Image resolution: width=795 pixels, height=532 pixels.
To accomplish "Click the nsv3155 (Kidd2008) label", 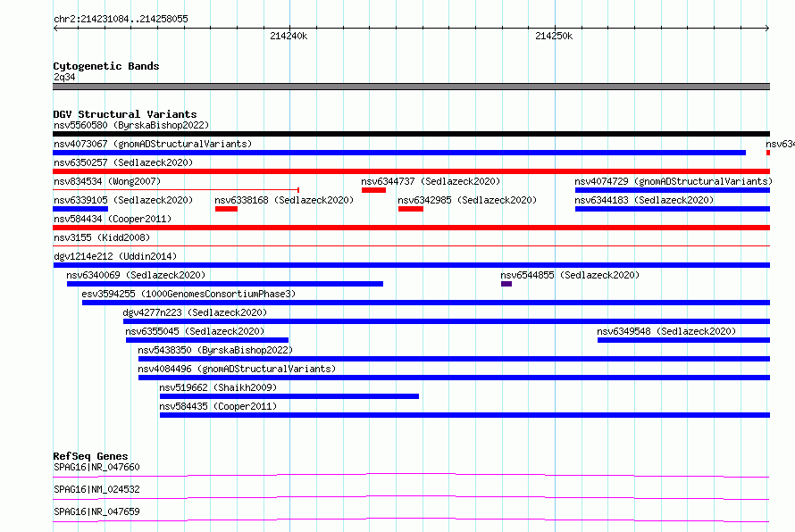I will point(102,237).
